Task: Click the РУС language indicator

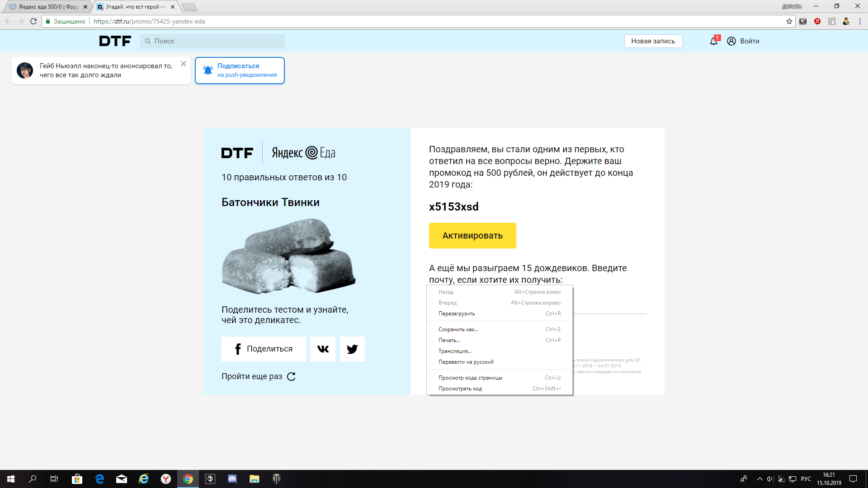Action: pyautogui.click(x=806, y=479)
